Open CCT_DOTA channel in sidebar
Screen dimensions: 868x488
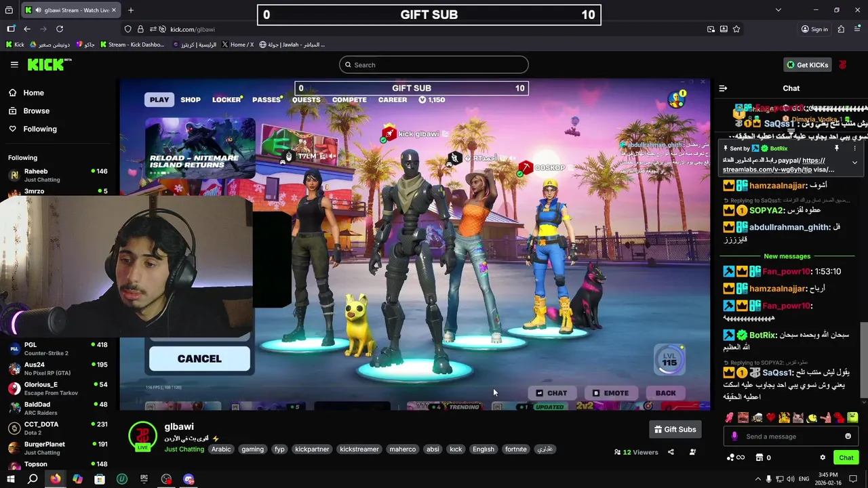tap(58, 428)
